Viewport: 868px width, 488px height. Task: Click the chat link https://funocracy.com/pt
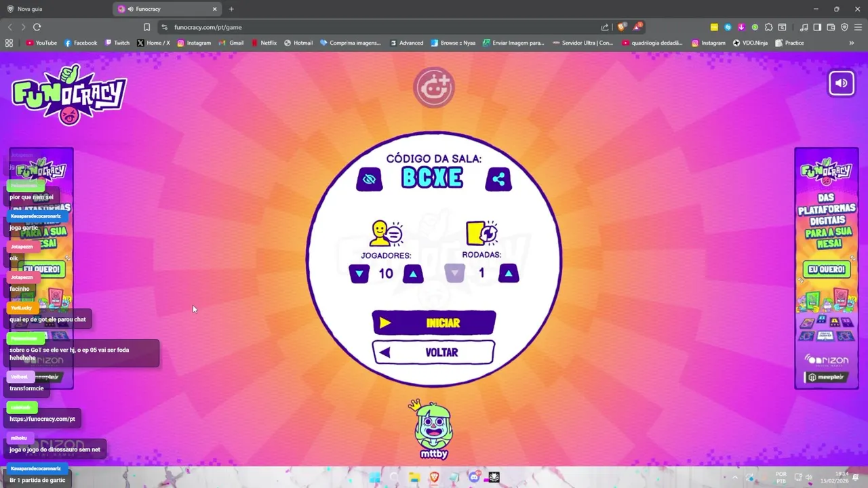pyautogui.click(x=42, y=419)
